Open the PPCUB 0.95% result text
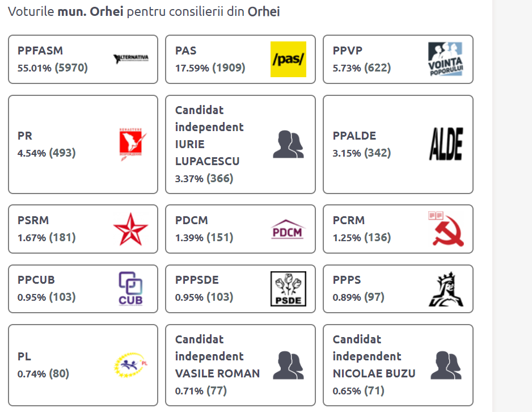 pyautogui.click(x=47, y=297)
